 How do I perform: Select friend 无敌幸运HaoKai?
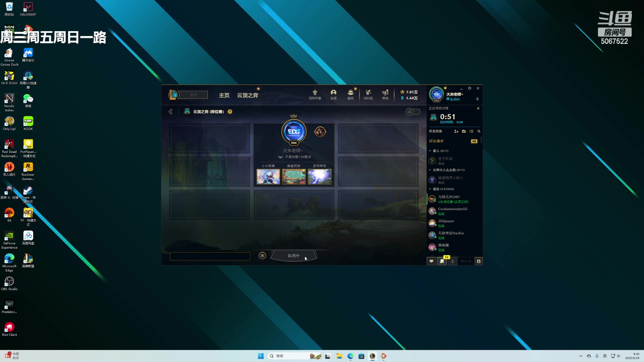[x=453, y=235]
